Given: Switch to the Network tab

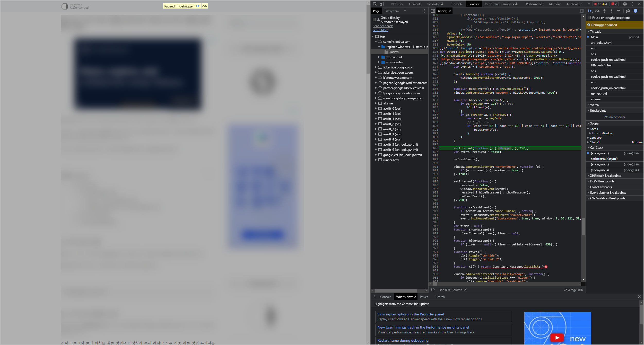Looking at the screenshot, I should point(397,4).
